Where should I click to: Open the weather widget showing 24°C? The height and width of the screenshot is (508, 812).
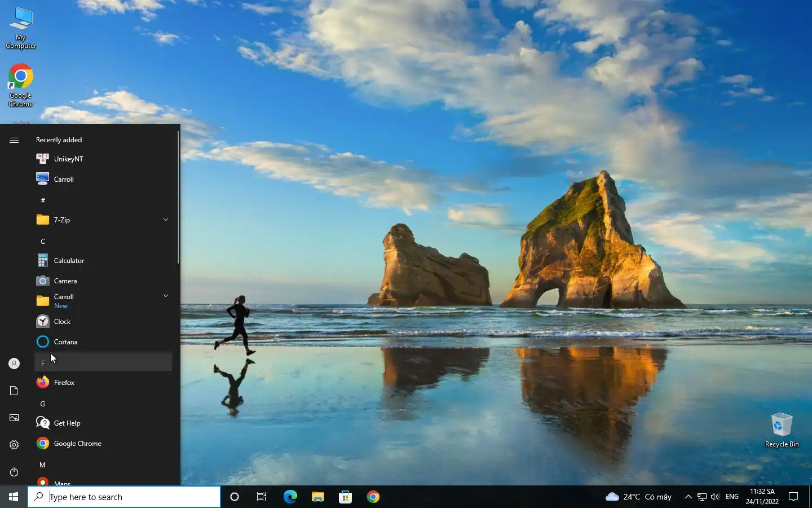pos(638,497)
